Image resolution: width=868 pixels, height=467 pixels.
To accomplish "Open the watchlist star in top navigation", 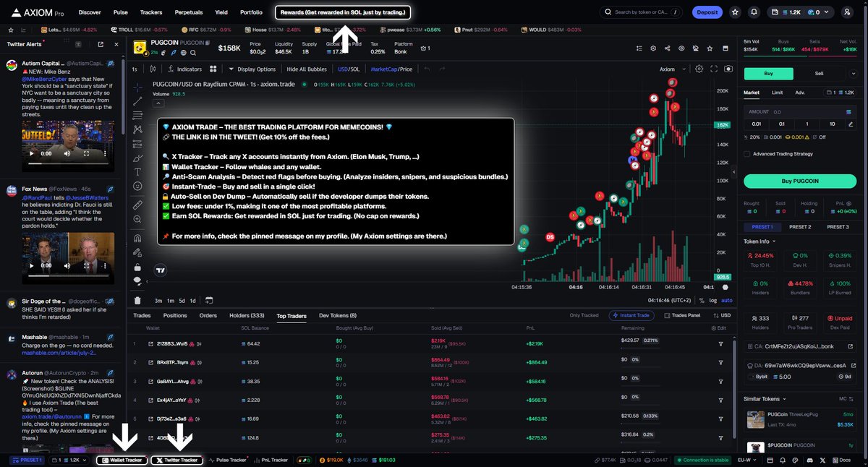I will coord(735,12).
